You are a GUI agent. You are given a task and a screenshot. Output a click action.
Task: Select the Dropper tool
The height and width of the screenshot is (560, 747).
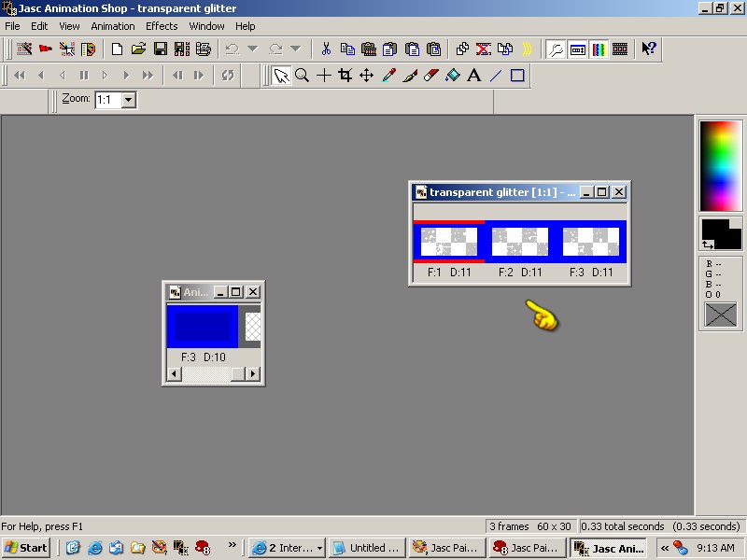388,76
